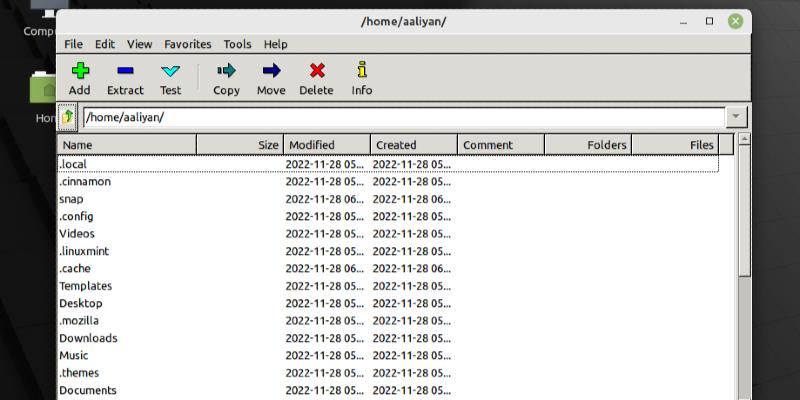Click the Modified date of snap

click(324, 199)
